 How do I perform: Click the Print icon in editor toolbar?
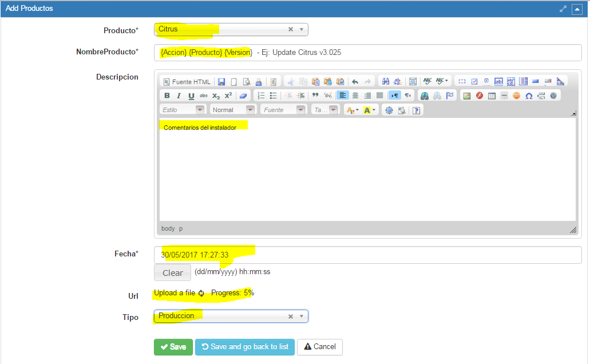point(259,82)
